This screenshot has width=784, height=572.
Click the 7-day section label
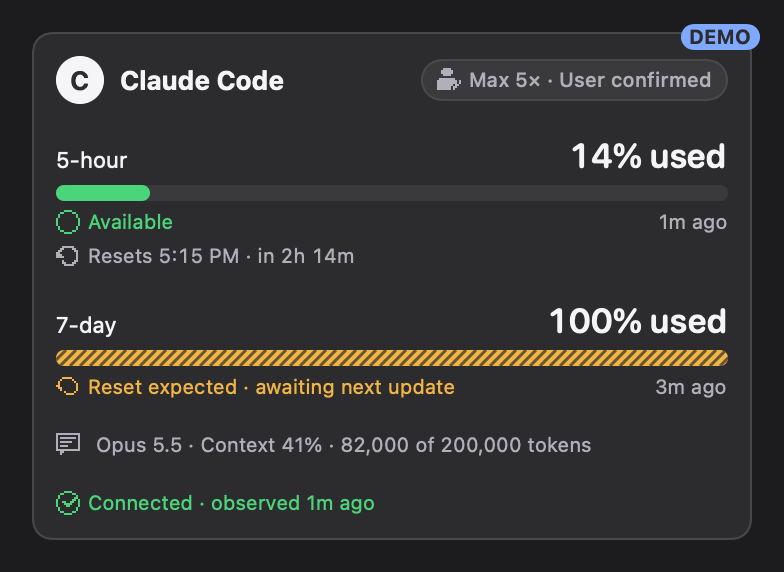(86, 325)
